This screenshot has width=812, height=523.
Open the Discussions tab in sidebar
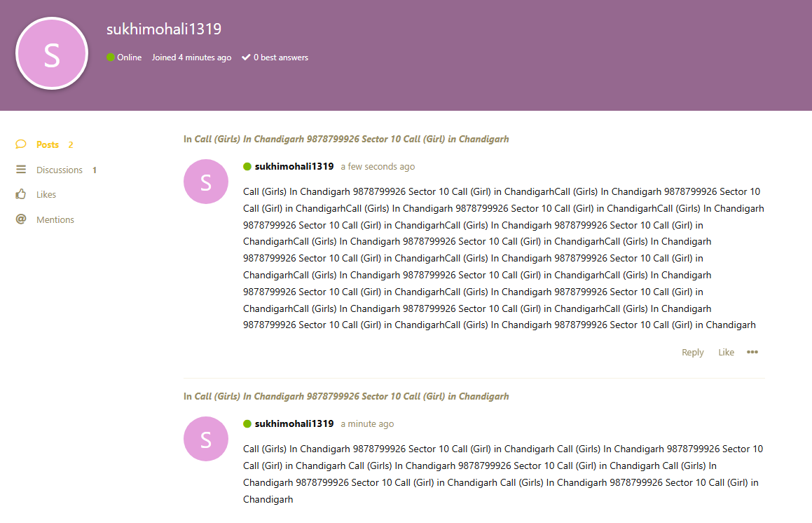pos(59,170)
